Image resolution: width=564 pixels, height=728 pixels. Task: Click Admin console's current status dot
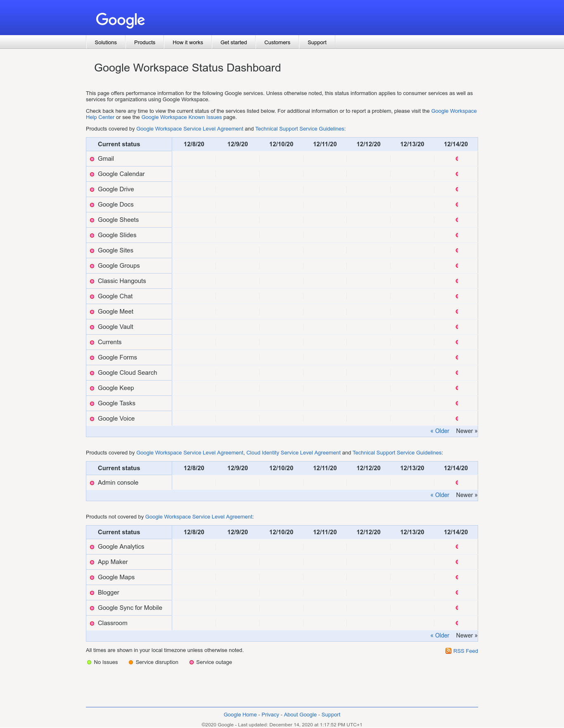pos(92,483)
